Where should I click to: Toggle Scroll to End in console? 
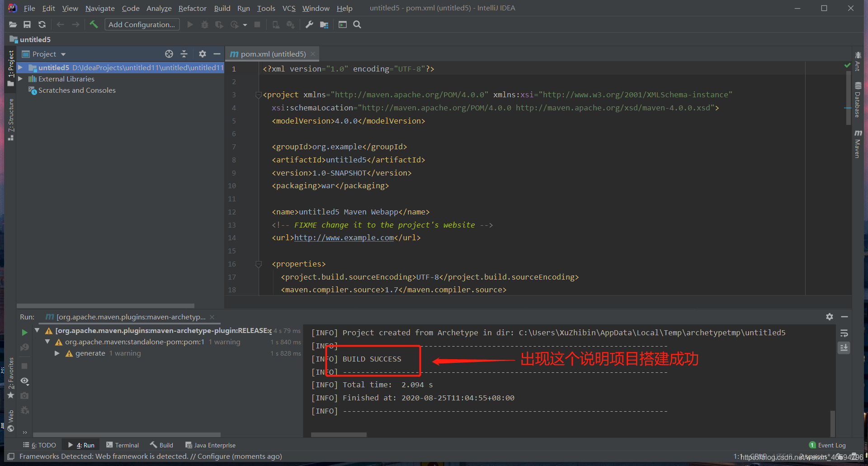(844, 347)
